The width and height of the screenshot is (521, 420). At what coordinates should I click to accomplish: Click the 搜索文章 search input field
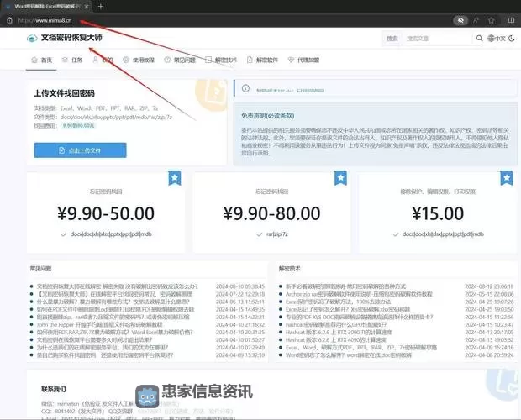(438, 39)
